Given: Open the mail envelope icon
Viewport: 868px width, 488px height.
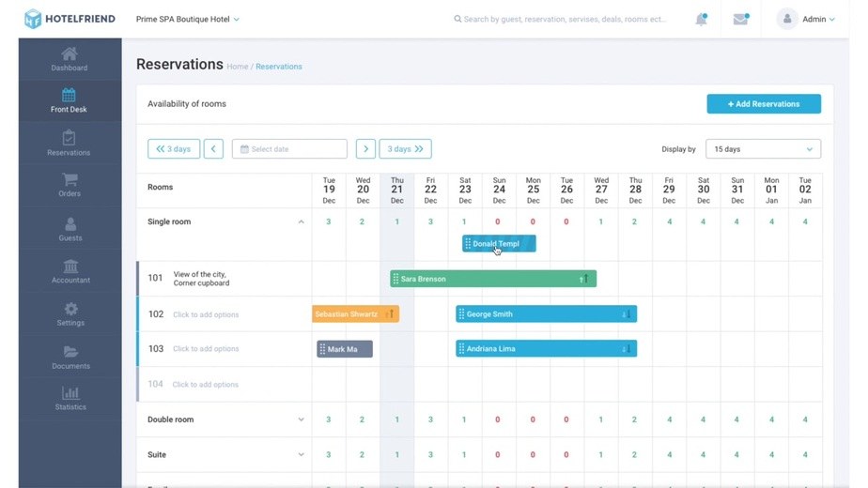Looking at the screenshot, I should point(740,20).
